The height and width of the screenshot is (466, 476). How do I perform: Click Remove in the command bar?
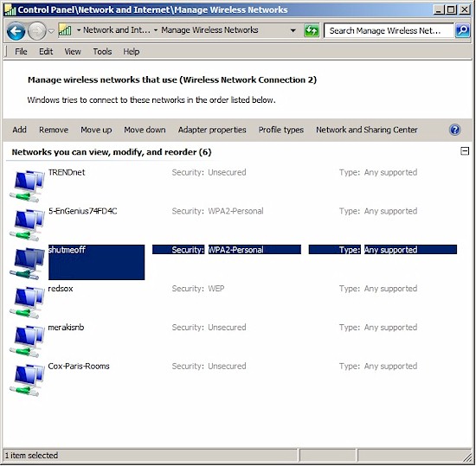point(54,130)
